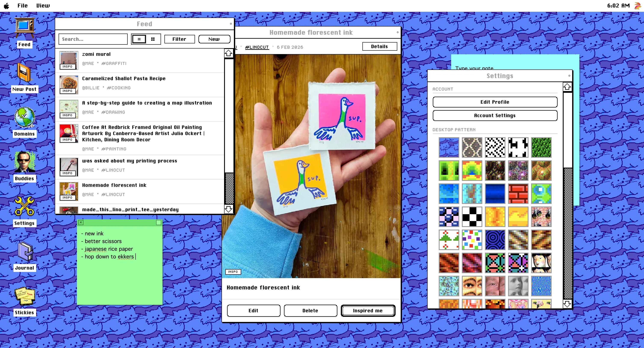
Task: Select the blue concentric circles pattern
Action: (x=495, y=240)
